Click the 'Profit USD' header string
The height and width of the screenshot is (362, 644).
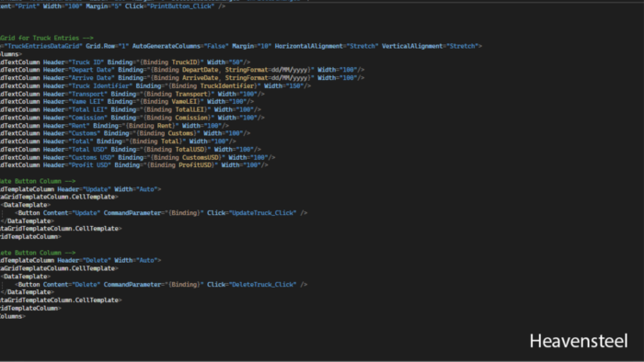89,164
